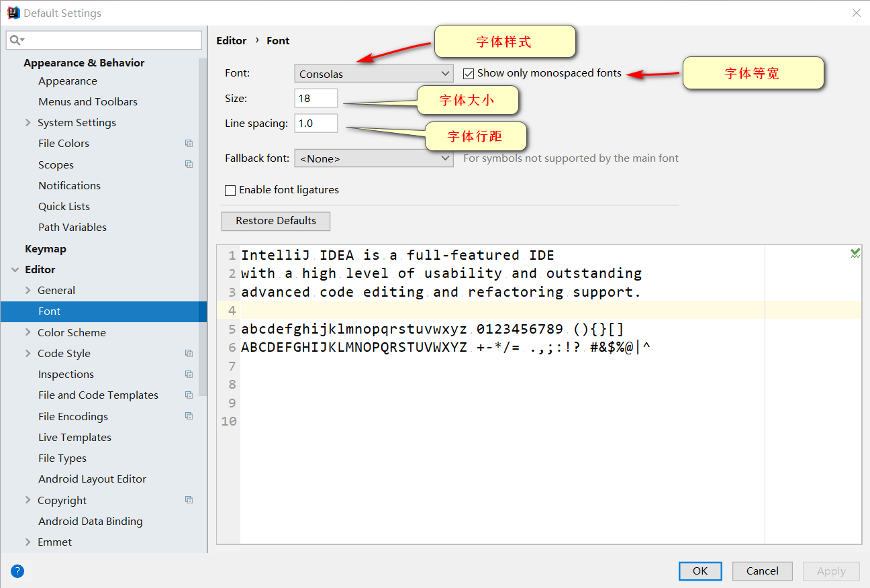870x588 pixels.
Task: Collapse the Editor section in sidebar
Action: point(15,270)
